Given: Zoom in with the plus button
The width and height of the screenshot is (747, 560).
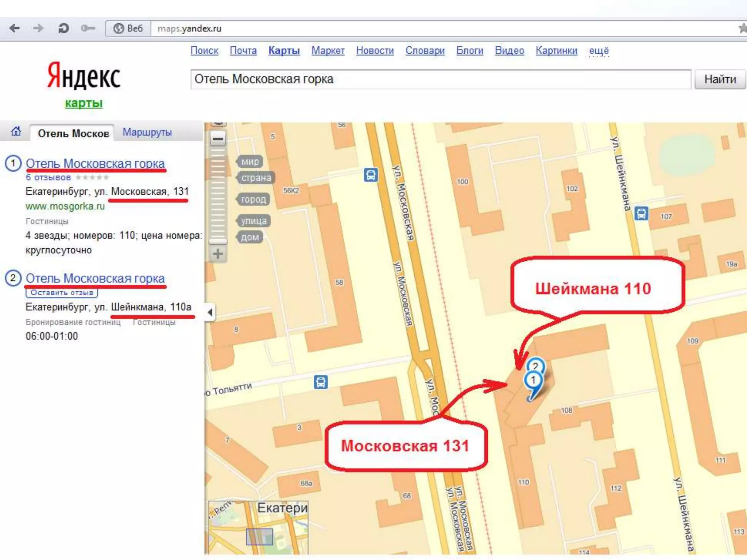Looking at the screenshot, I should coord(218,254).
